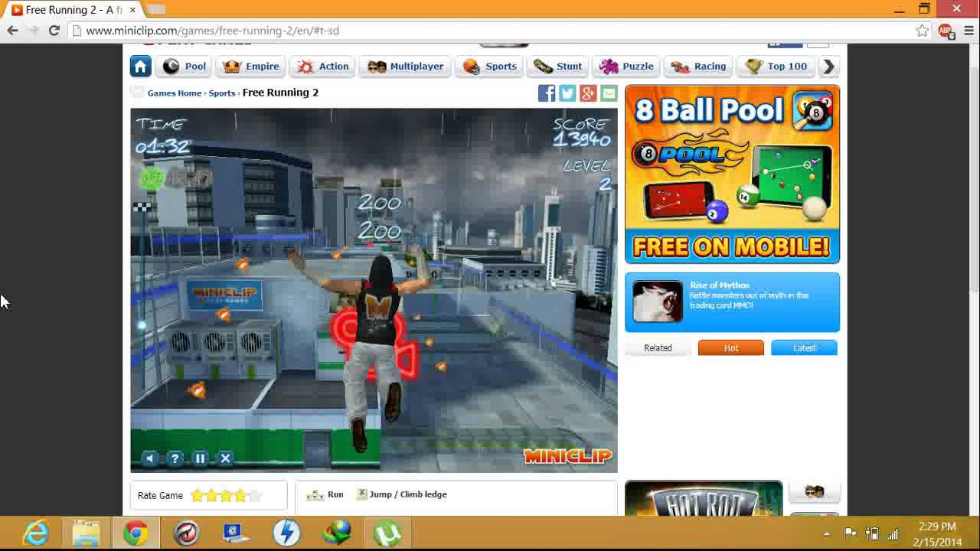Share the game on Google Plus
The height and width of the screenshot is (551, 980).
(x=588, y=93)
